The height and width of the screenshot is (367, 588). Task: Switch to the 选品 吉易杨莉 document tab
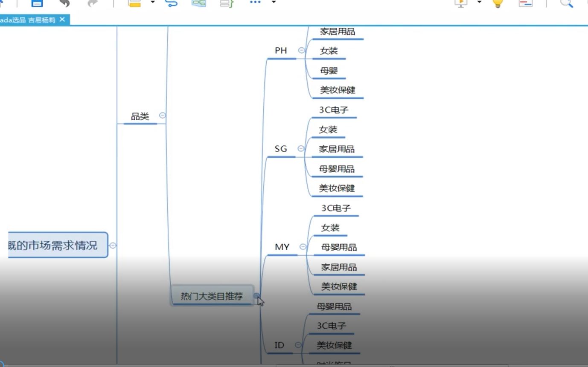tap(28, 20)
